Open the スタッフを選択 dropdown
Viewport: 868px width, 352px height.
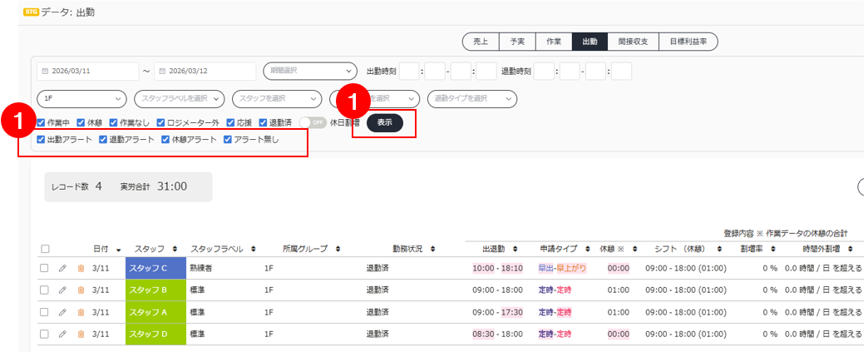tap(278, 98)
